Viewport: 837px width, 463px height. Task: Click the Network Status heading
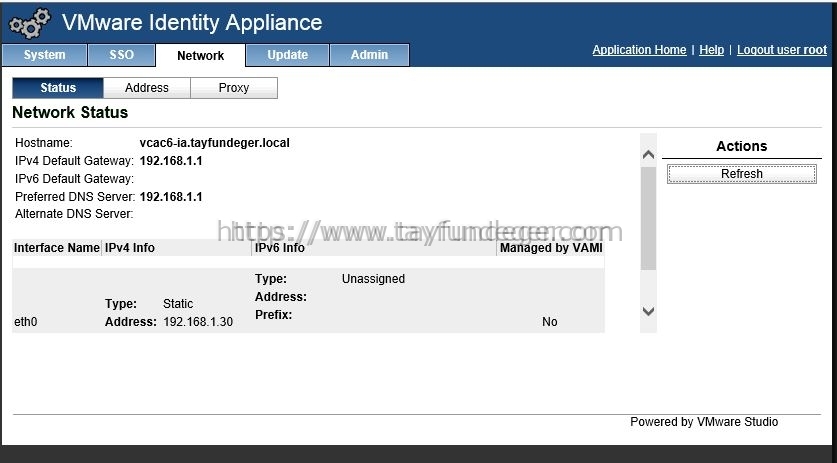(x=70, y=112)
